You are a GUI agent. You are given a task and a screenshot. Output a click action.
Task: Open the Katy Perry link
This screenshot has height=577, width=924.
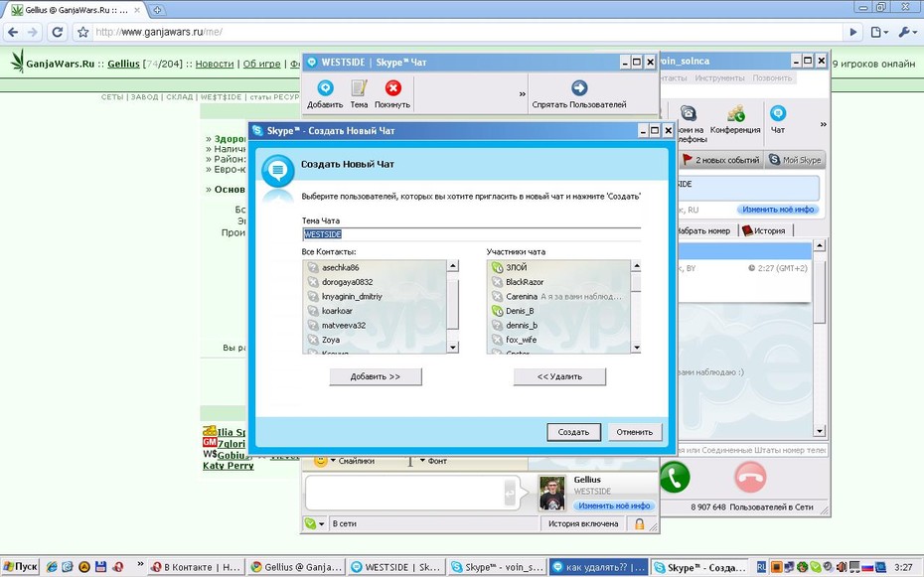point(229,466)
